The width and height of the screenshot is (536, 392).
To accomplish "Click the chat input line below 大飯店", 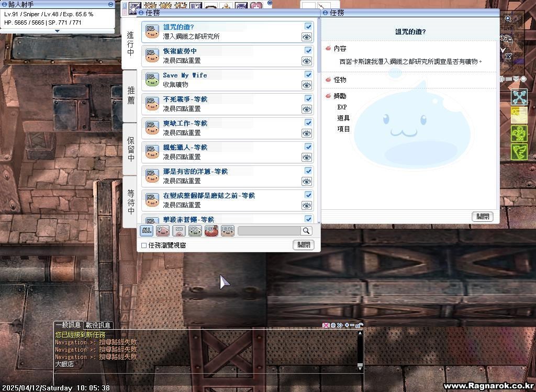I will pyautogui.click(x=208, y=377).
